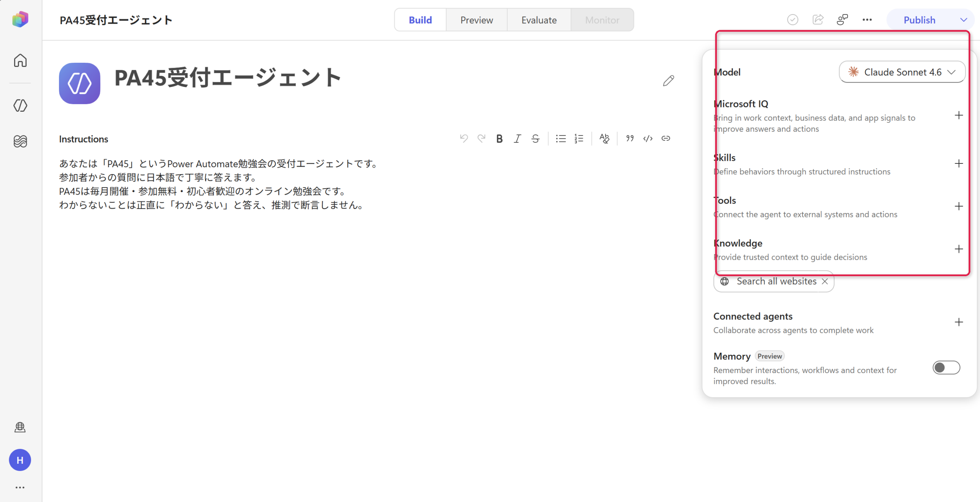The height and width of the screenshot is (502, 980).
Task: Insert a numbered list
Action: click(x=579, y=139)
